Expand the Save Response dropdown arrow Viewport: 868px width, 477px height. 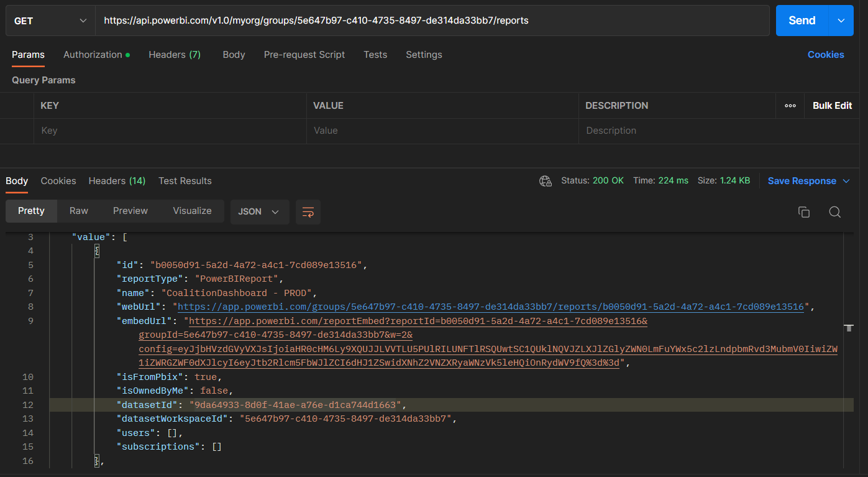pos(846,181)
